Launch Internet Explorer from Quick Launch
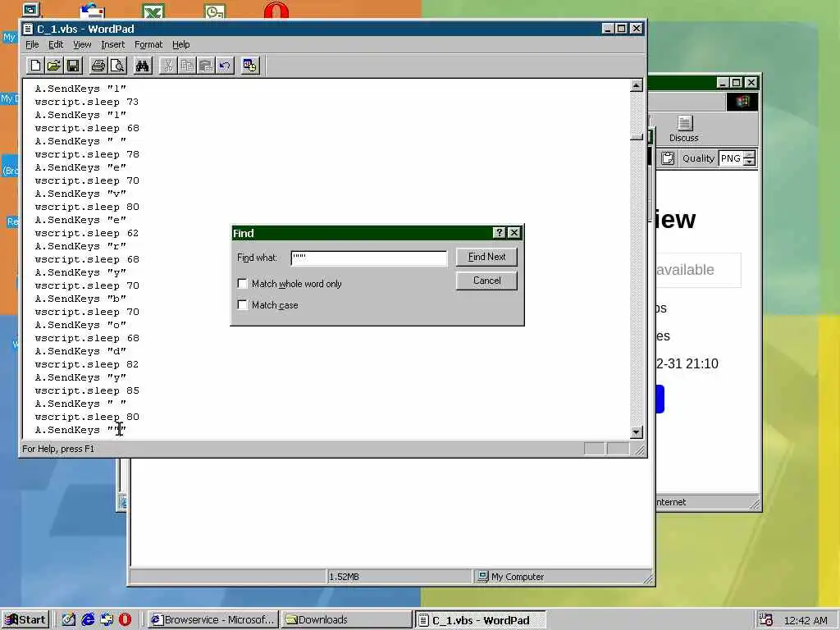The image size is (840, 630). 88,620
